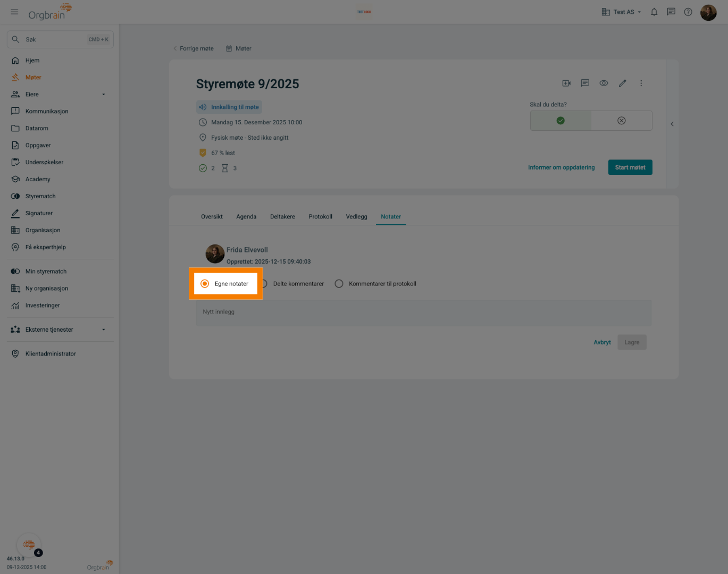728x574 pixels.
Task: Open the user profile avatar
Action: 708,12
